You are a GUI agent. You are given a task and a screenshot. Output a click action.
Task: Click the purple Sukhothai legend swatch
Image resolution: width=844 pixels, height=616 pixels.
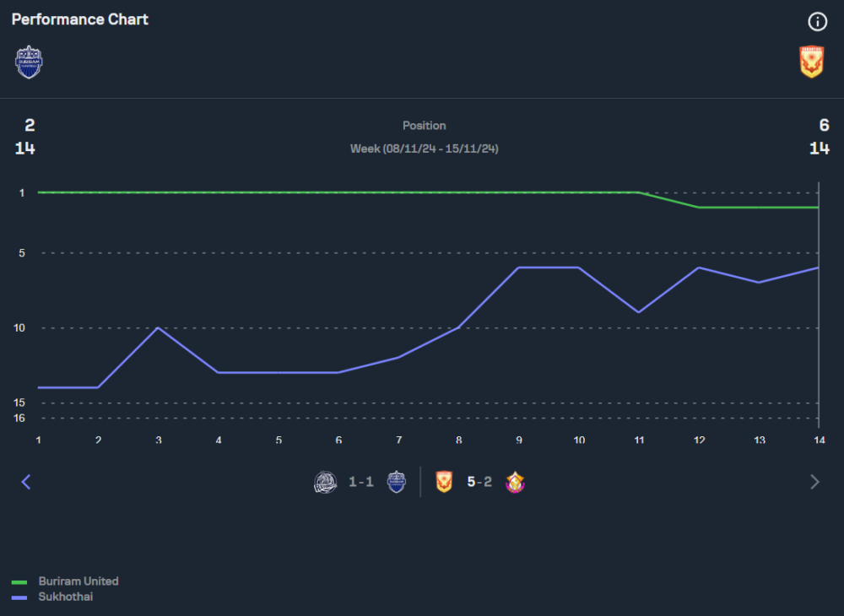click(x=19, y=597)
